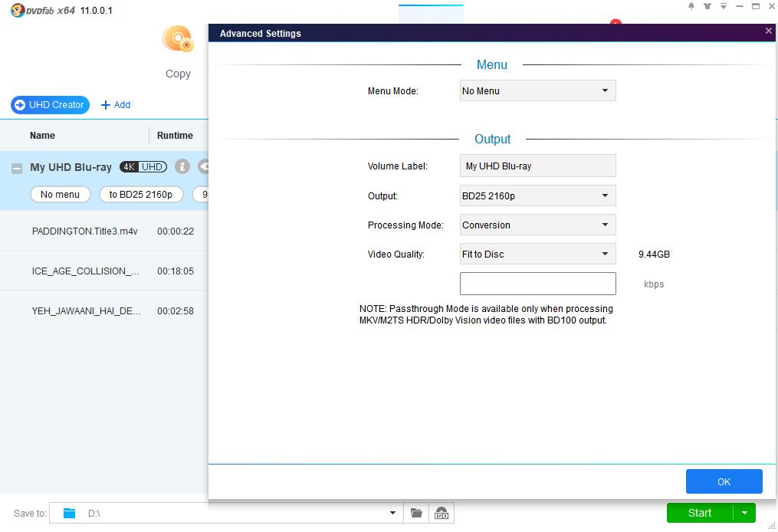Click the blue folder icon in Save to field
This screenshot has width=778, height=532.
point(70,513)
